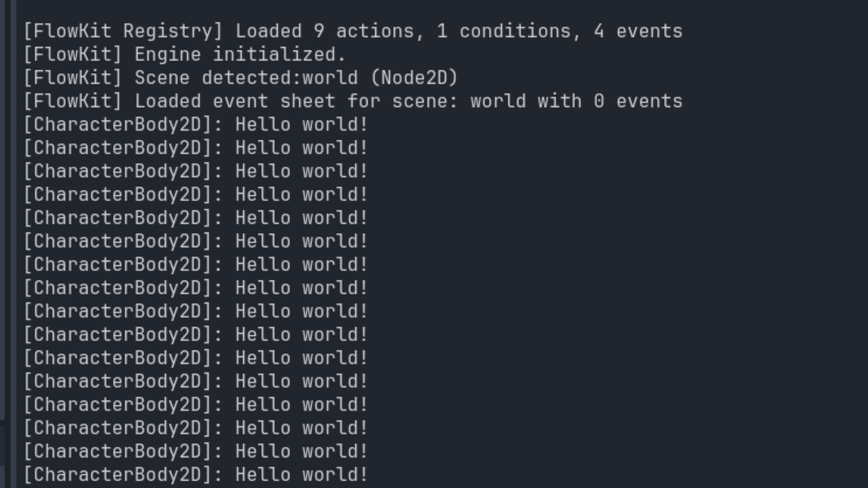This screenshot has height=488, width=868.
Task: Click 'Hello world!' in the last CharacterBody2D line
Action: coord(301,474)
